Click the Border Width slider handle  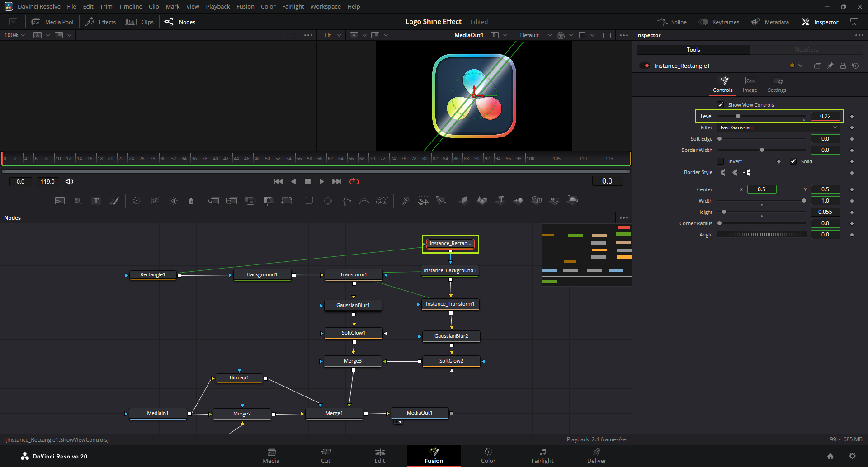pos(762,150)
